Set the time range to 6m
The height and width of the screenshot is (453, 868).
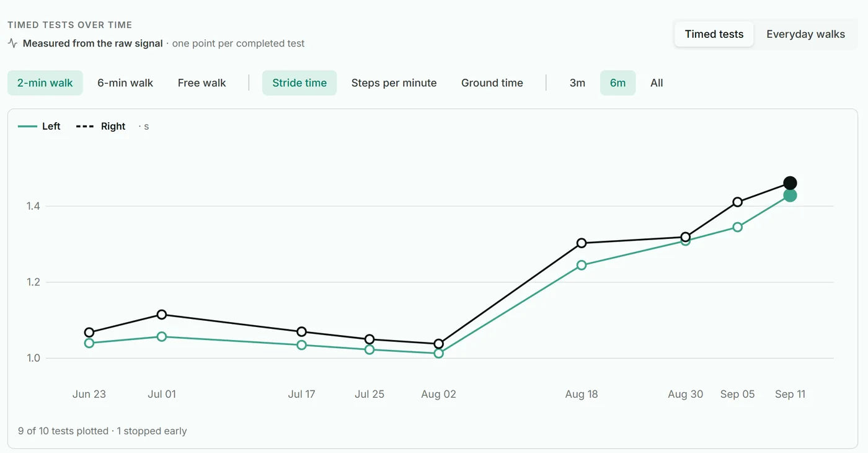[x=618, y=83]
